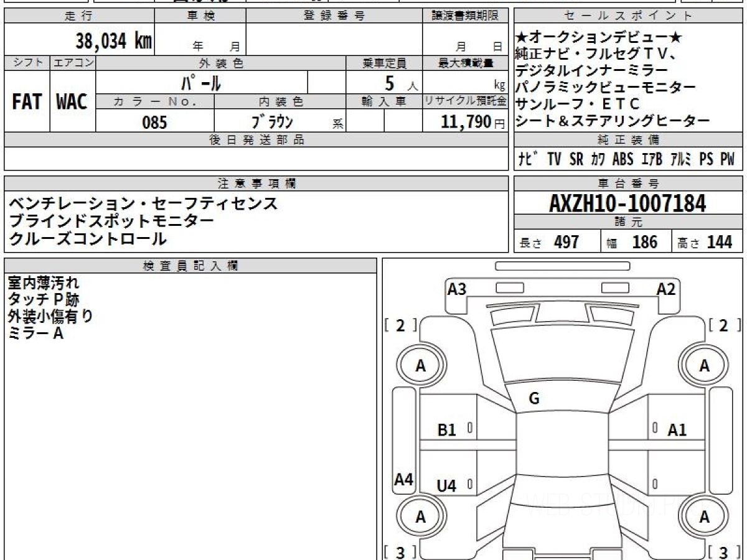
Task: Select the パノラミックビューモニター line
Action: point(606,87)
